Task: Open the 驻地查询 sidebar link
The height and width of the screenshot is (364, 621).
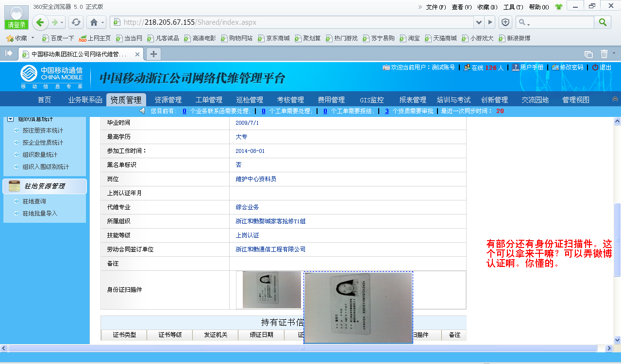Action: [34, 201]
